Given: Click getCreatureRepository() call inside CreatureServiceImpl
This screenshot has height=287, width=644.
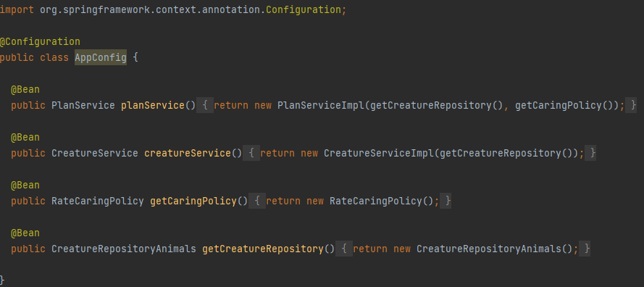Looking at the screenshot, I should coord(506,154).
